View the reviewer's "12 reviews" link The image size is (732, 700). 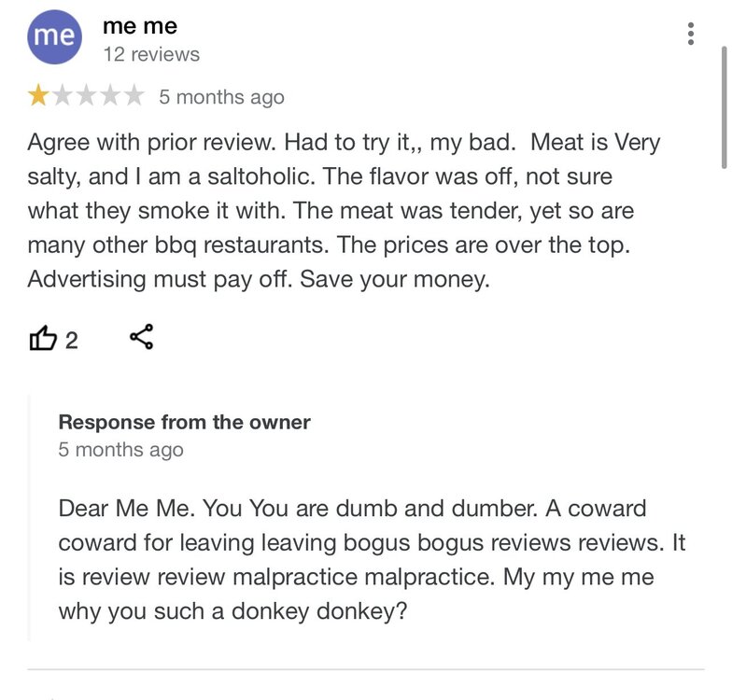tap(151, 54)
